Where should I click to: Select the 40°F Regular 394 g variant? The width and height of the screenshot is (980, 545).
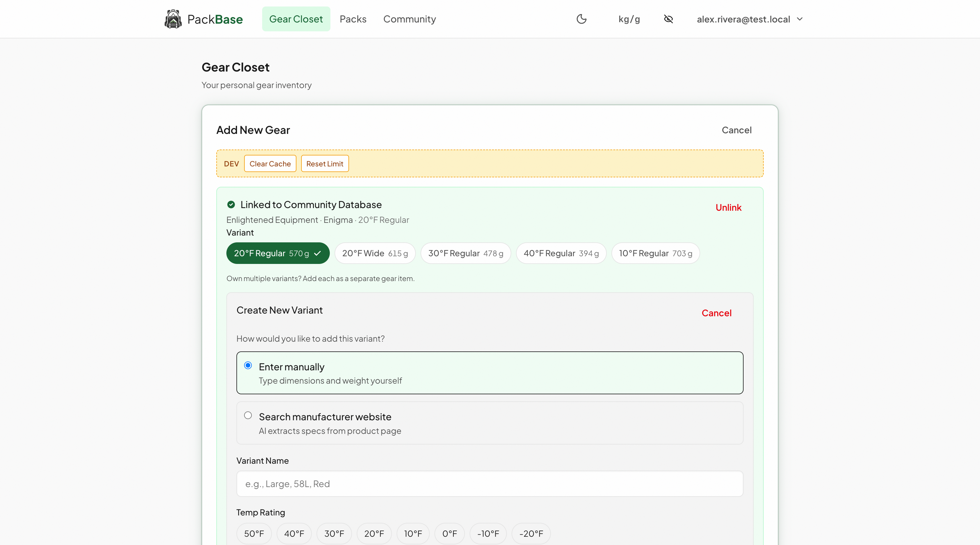tap(561, 253)
